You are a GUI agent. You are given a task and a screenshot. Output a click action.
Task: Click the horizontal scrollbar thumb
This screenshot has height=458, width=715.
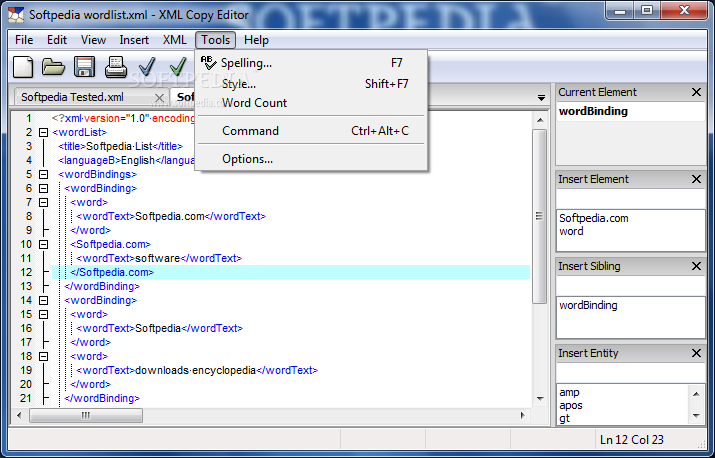86,416
